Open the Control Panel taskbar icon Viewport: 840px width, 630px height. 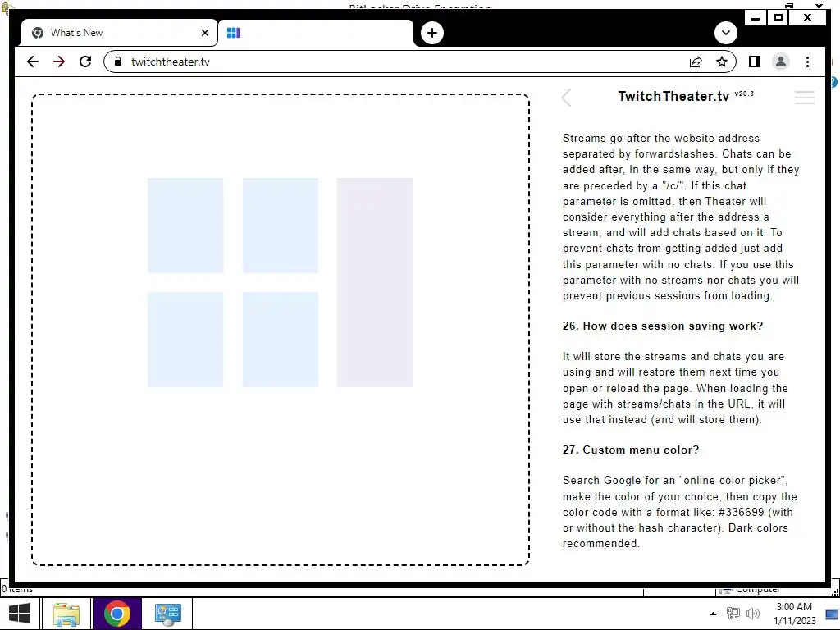(x=168, y=614)
